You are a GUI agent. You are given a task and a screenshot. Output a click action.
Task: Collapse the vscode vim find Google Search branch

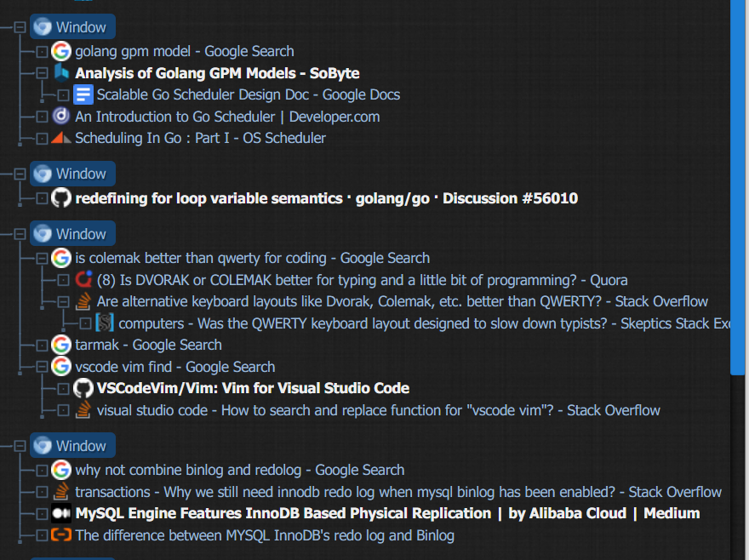[42, 367]
